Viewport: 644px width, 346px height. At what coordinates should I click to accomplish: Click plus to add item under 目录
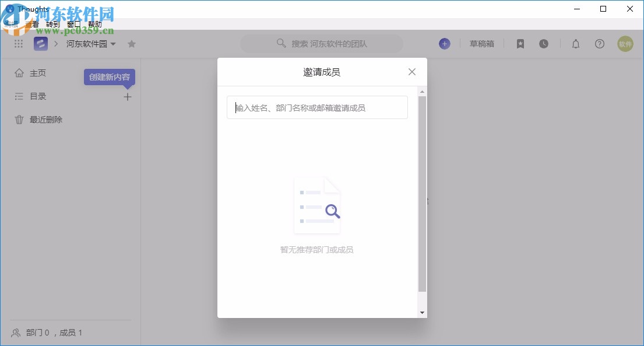pos(127,96)
